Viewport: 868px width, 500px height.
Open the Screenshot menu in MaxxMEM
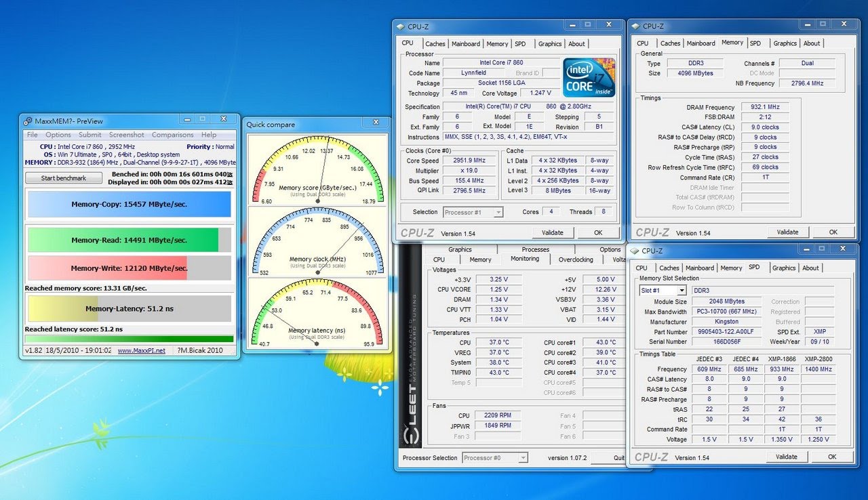pyautogui.click(x=127, y=135)
